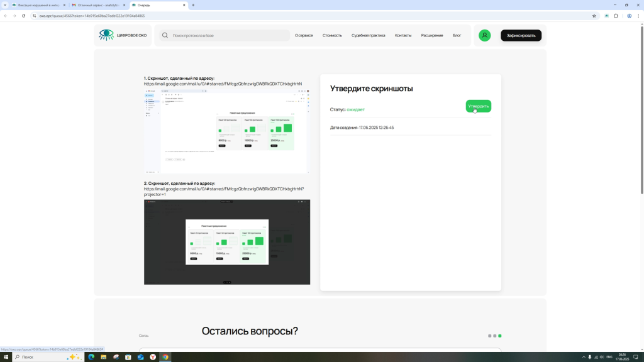Open the Chrome three-dot menu
644x362 pixels.
638,16
